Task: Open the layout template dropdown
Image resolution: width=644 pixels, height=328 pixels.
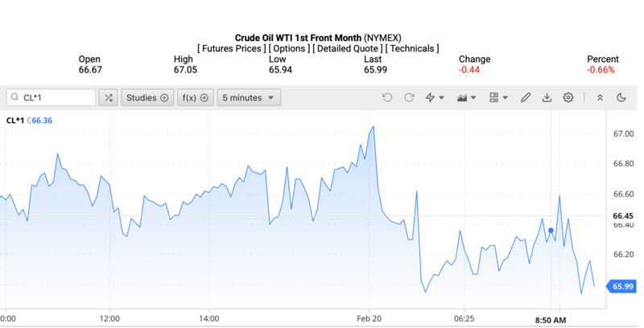Action: 498,98
